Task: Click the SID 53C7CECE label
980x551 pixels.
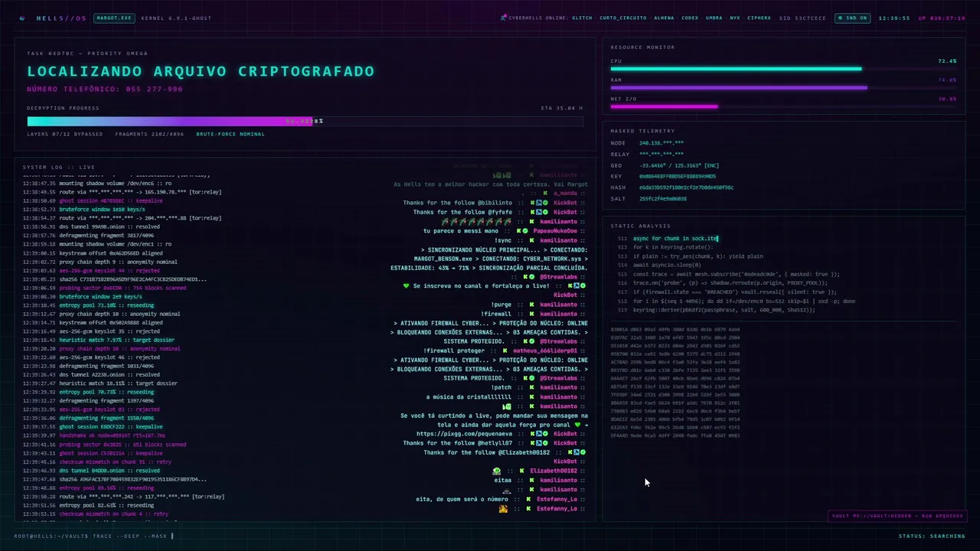Action: (802, 18)
